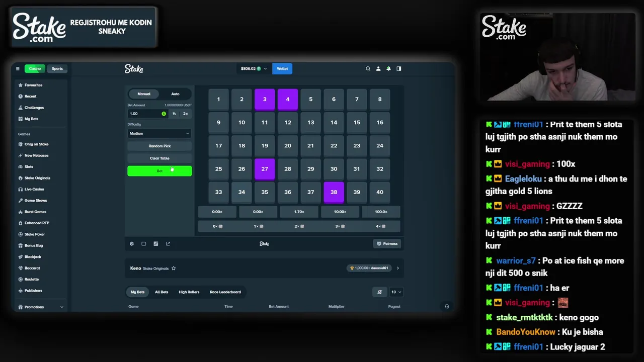Click the 4× hits indicator
Viewport: 644px width, 362px height.
(x=380, y=227)
